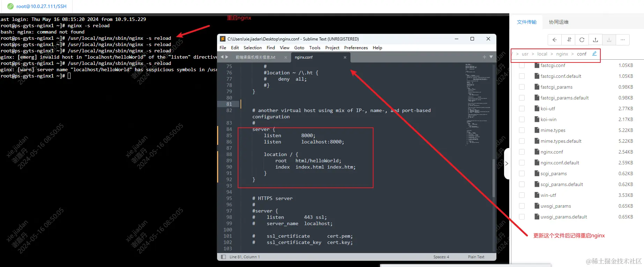The height and width of the screenshot is (267, 644).
Task: Add a new tab with plus icon
Action: point(484,57)
